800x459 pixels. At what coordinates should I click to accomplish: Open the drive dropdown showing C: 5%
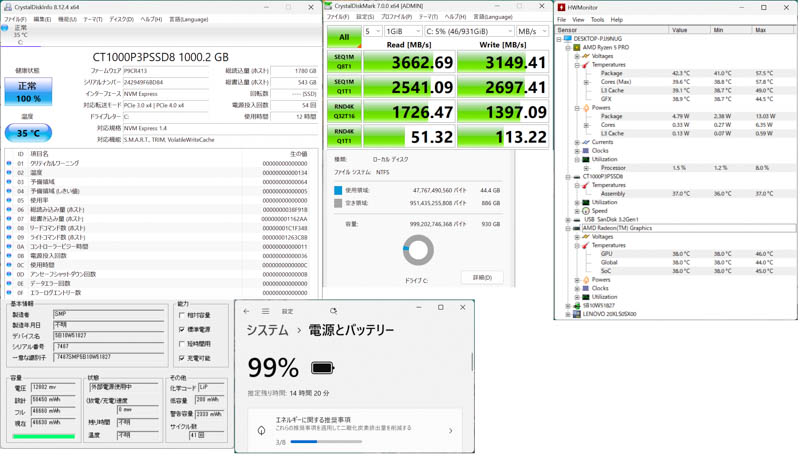click(x=469, y=31)
